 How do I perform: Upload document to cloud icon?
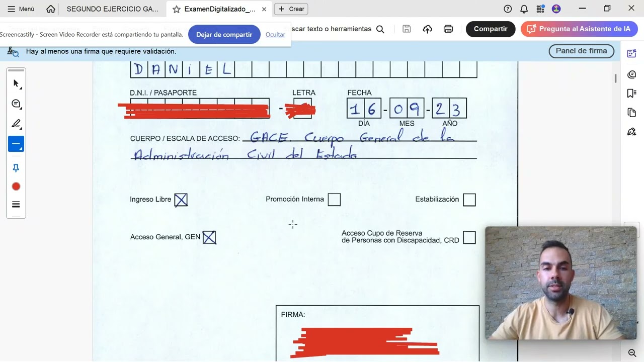[x=427, y=29]
